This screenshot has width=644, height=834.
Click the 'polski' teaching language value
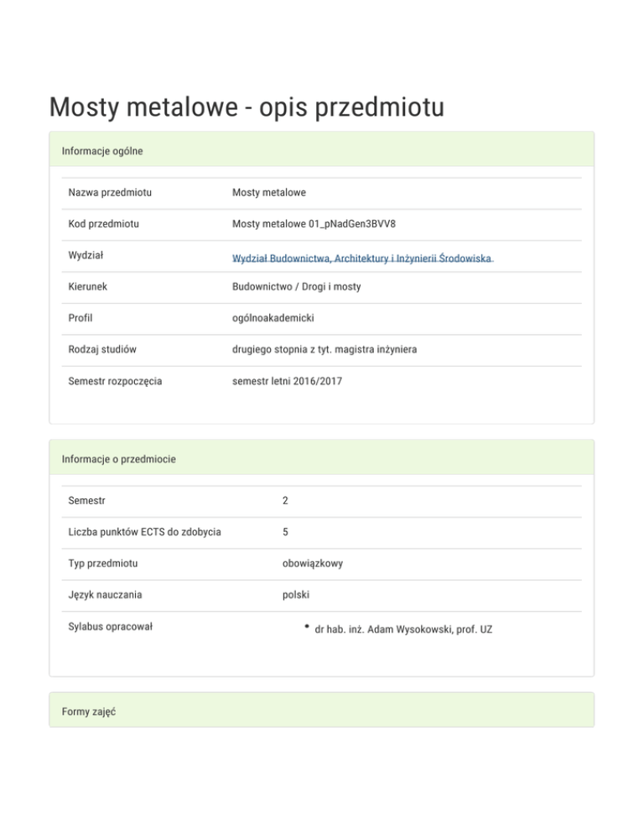click(296, 595)
